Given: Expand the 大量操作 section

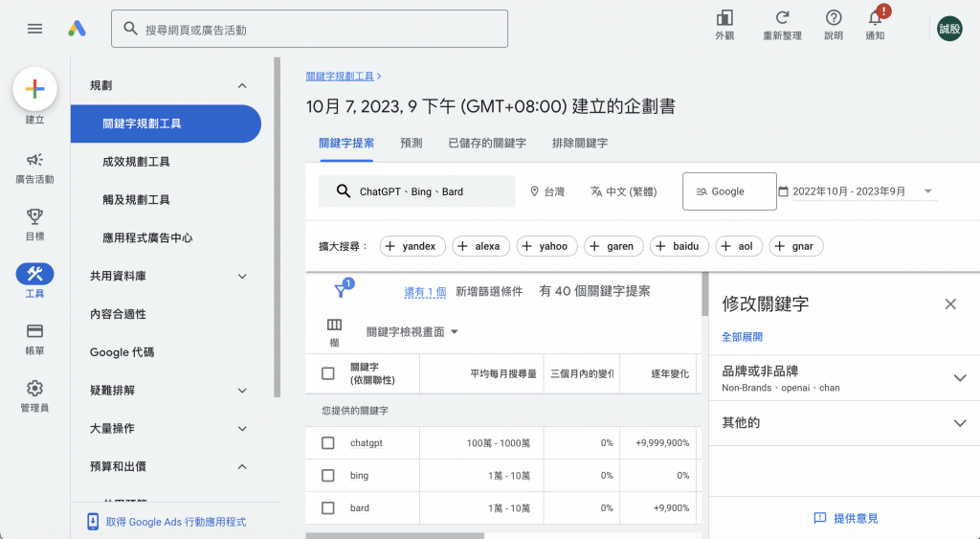Looking at the screenshot, I should (x=242, y=429).
